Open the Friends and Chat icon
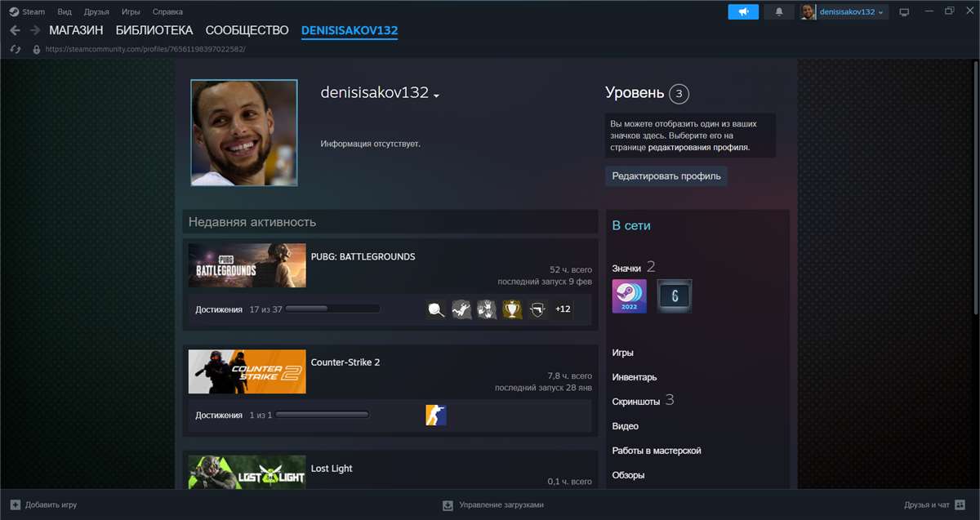The image size is (980, 520). [961, 504]
